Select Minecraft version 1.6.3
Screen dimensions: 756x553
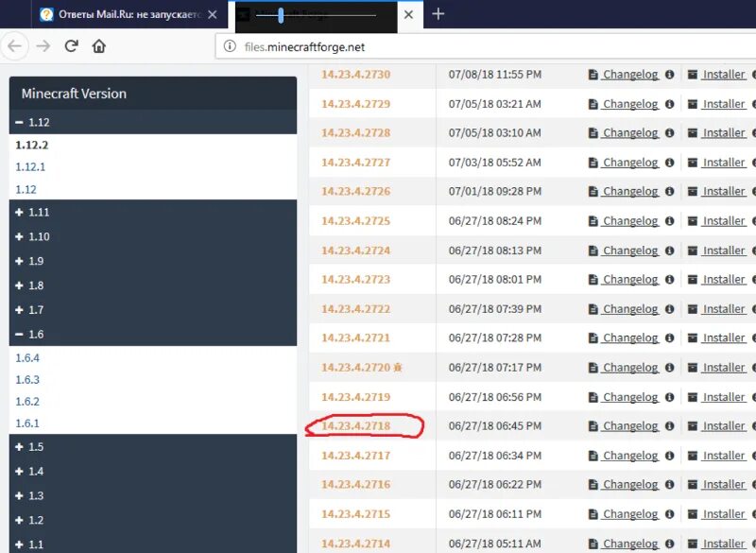(27, 380)
